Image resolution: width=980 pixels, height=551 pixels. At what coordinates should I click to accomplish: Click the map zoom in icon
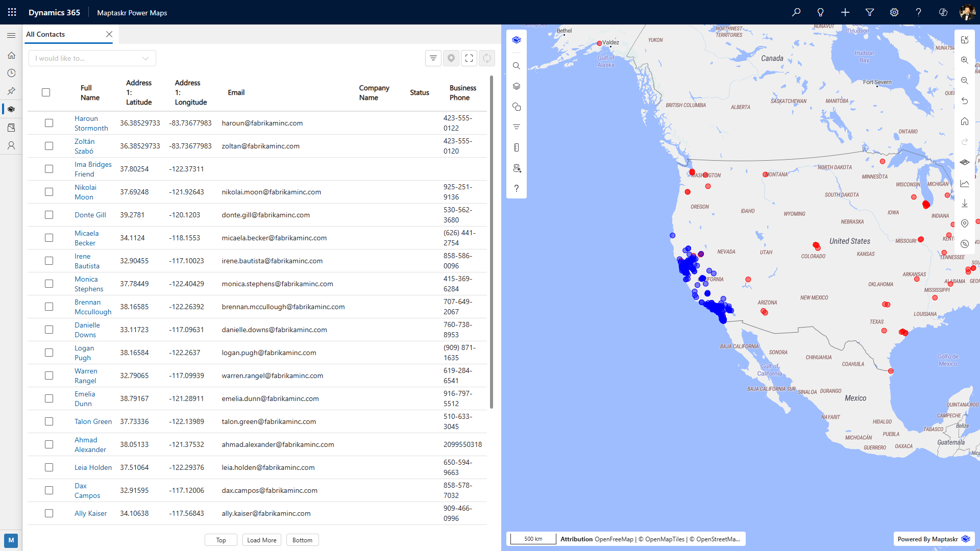click(964, 60)
